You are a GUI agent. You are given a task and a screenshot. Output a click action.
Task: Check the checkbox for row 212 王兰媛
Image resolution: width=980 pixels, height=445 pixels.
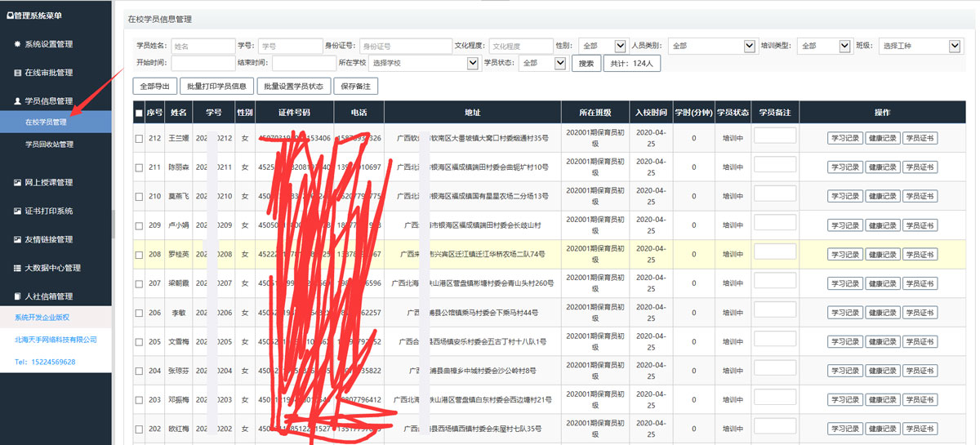(x=139, y=139)
